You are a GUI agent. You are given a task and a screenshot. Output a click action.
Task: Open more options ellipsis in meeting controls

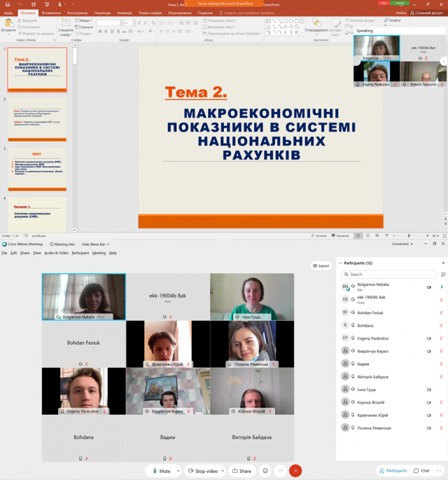[x=281, y=471]
